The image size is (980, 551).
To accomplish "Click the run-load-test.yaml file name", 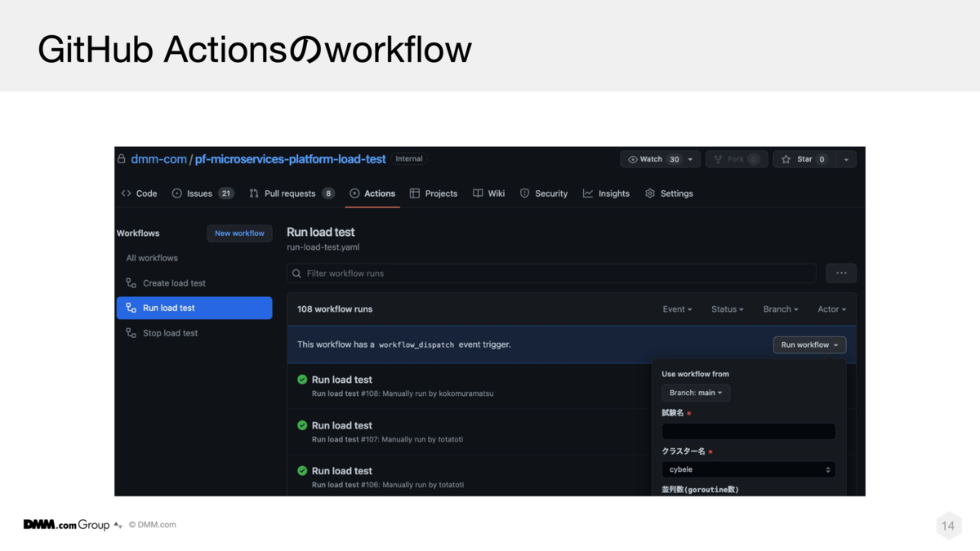I will pos(323,247).
